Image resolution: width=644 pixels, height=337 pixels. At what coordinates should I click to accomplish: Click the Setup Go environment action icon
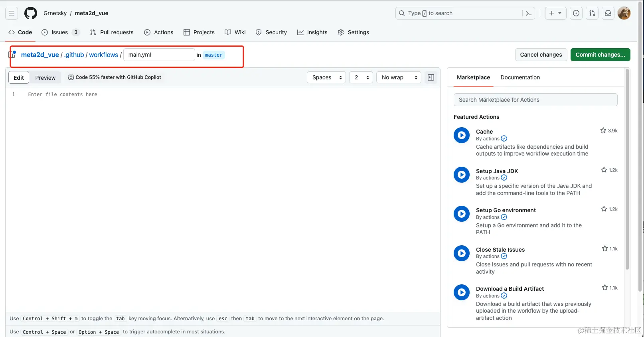(462, 214)
